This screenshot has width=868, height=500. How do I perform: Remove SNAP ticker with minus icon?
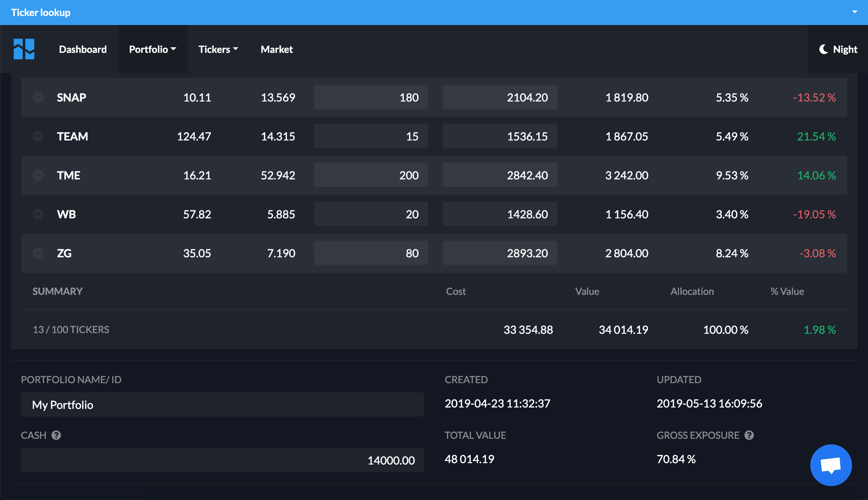[38, 97]
